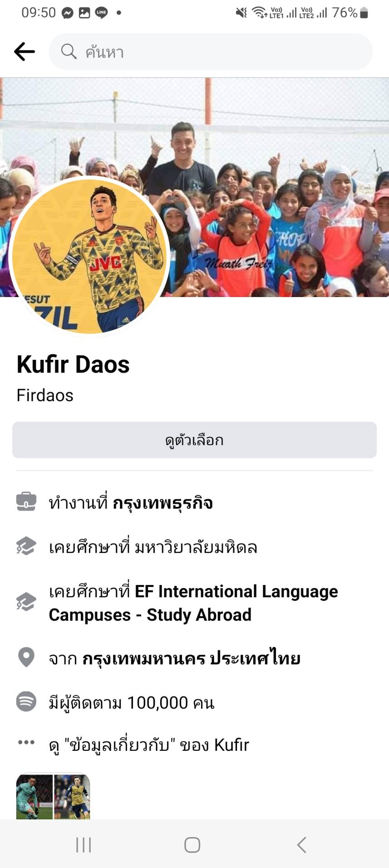Expand ดู "ข้อมูลเกี่ยวกับ" ของ Kufir
This screenshot has width=389, height=868.
149,745
